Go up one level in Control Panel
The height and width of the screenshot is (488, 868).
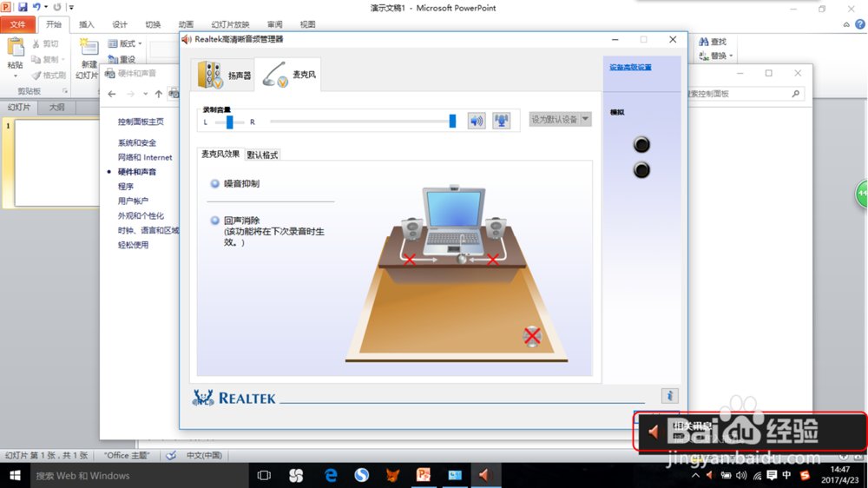[x=158, y=94]
